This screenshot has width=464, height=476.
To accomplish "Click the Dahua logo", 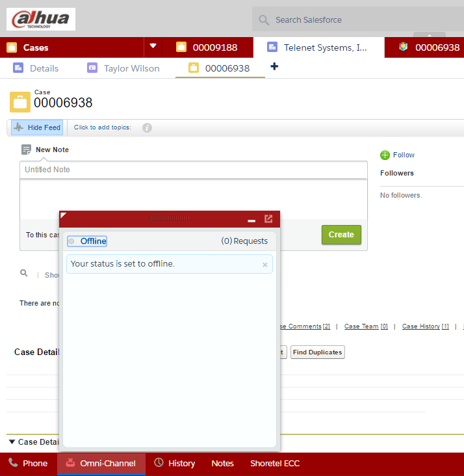I will pyautogui.click(x=41, y=19).
